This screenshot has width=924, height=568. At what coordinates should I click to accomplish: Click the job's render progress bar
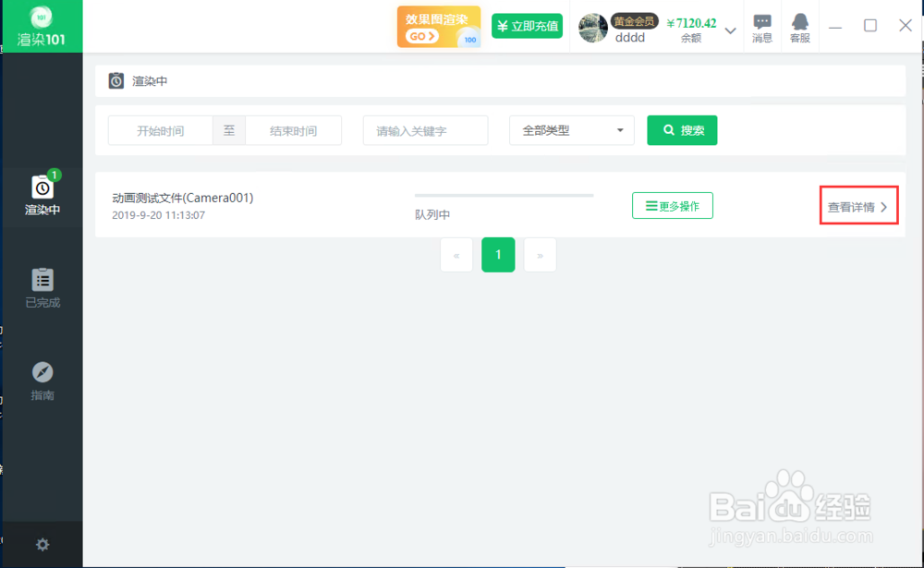[x=504, y=195]
